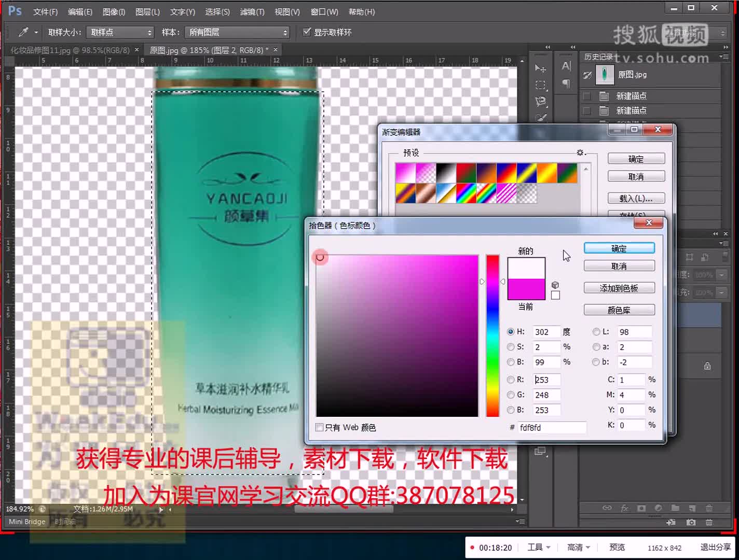This screenshot has height=560, width=739.
Task: Click 确定 in the color picker dialog
Action: [619, 248]
